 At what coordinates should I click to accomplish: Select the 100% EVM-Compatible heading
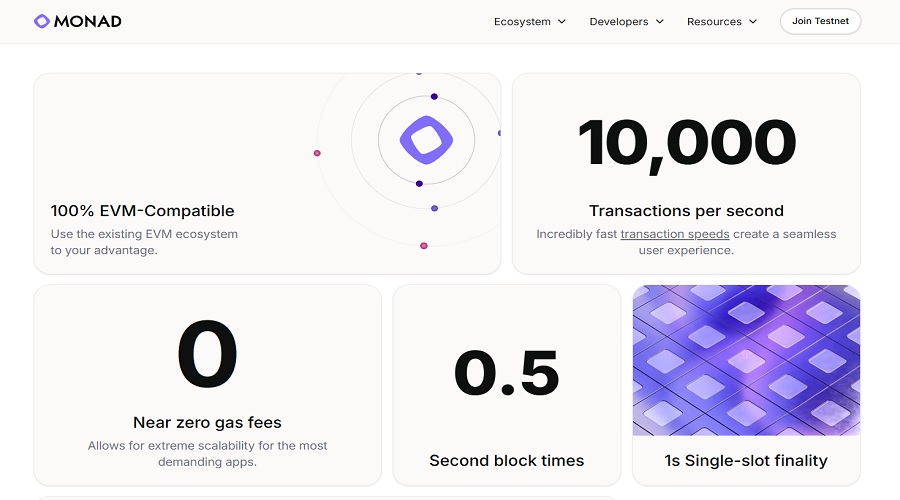[143, 211]
